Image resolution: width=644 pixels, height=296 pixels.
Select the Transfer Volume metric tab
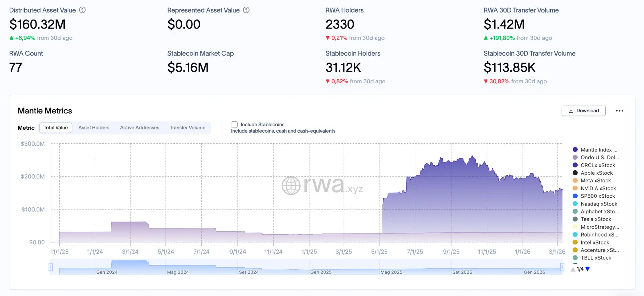pyautogui.click(x=187, y=128)
